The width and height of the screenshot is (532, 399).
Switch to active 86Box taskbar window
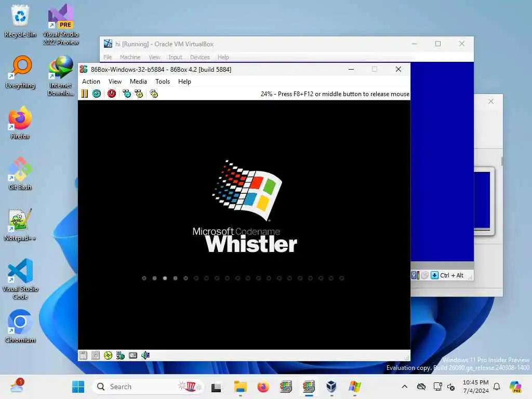309,387
